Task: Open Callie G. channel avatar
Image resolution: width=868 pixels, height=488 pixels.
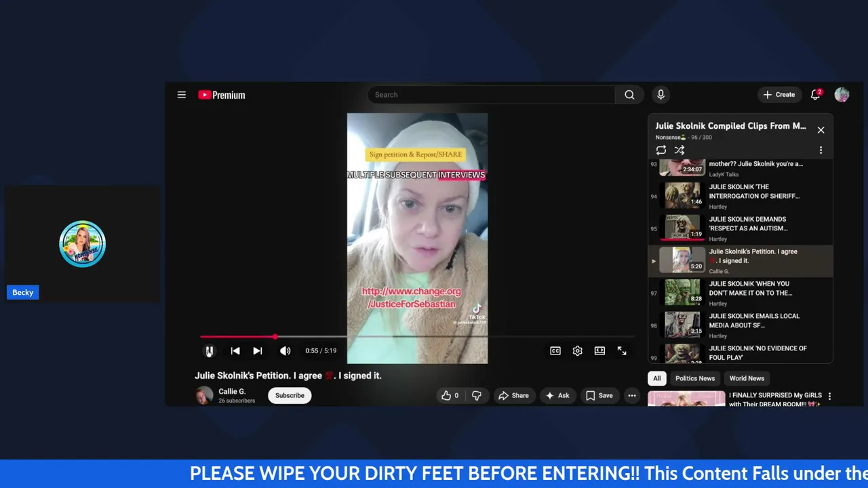Action: point(204,396)
